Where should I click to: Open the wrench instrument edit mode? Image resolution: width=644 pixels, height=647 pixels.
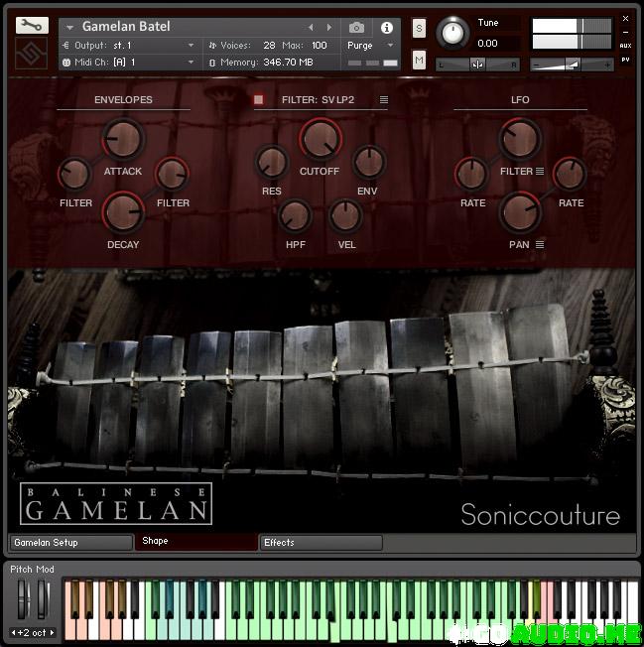click(x=32, y=26)
